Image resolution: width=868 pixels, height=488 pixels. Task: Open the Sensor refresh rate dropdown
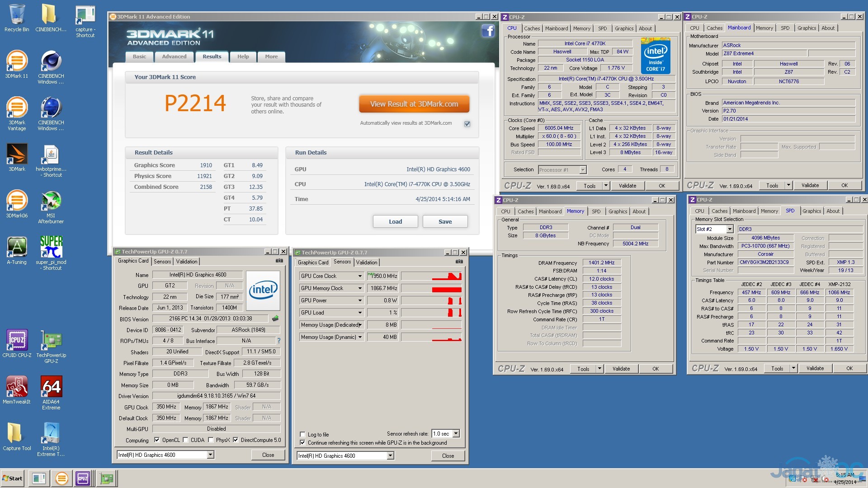tap(456, 433)
